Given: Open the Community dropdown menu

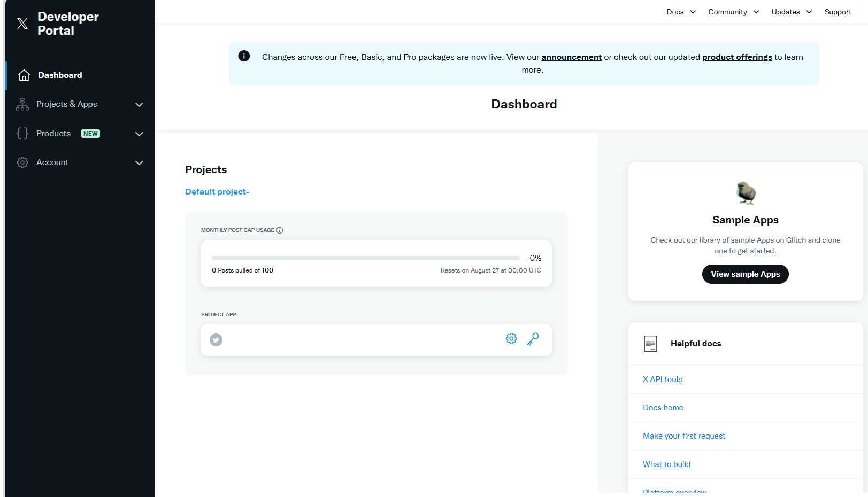Looking at the screenshot, I should pyautogui.click(x=734, y=12).
